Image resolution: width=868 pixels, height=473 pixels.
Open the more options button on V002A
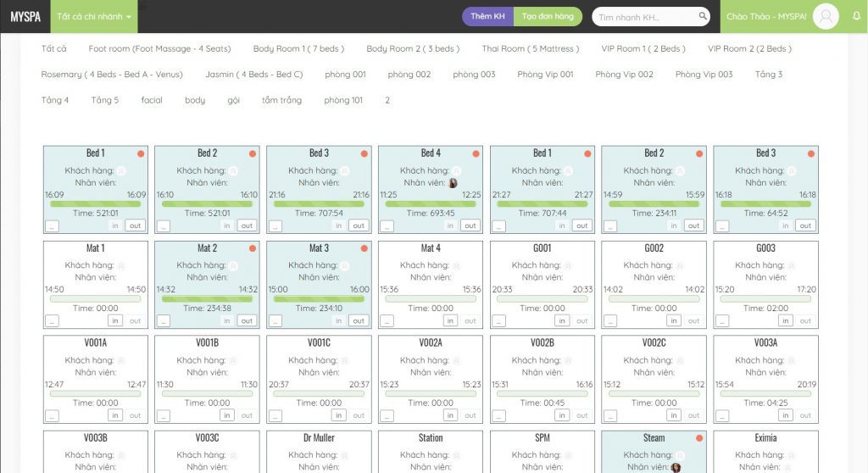pos(387,415)
